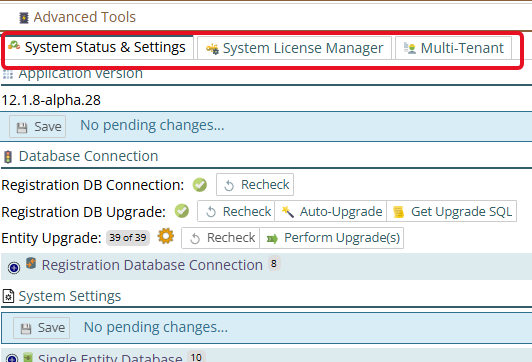Click the Single Entity Database green icon

[x=28, y=357]
